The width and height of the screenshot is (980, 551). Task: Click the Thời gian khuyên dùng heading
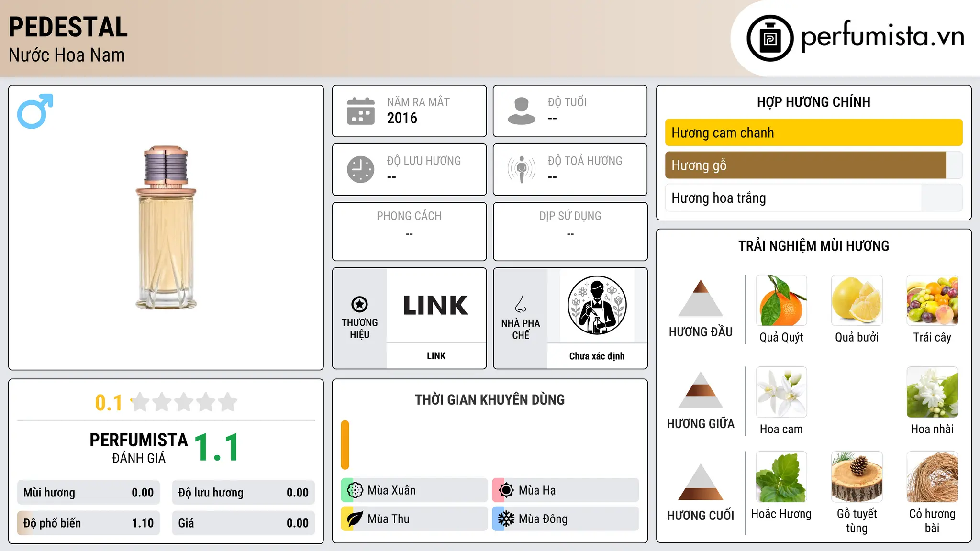(x=490, y=399)
